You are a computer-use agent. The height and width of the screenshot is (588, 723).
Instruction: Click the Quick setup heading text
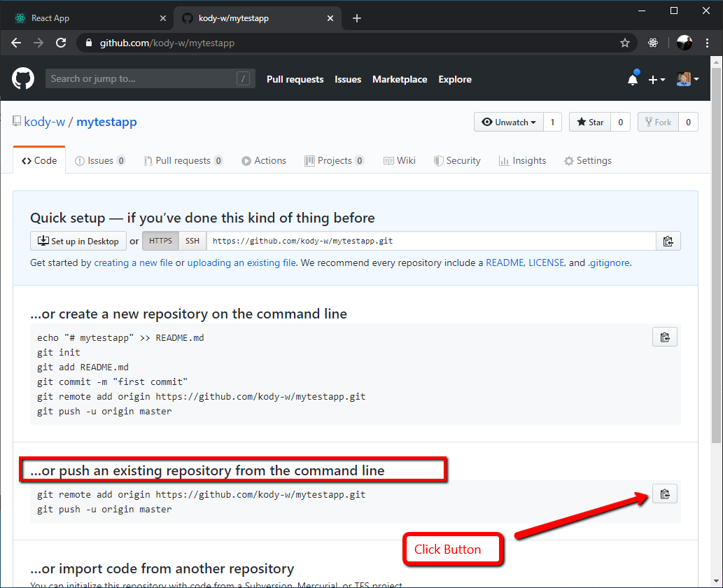[202, 218]
